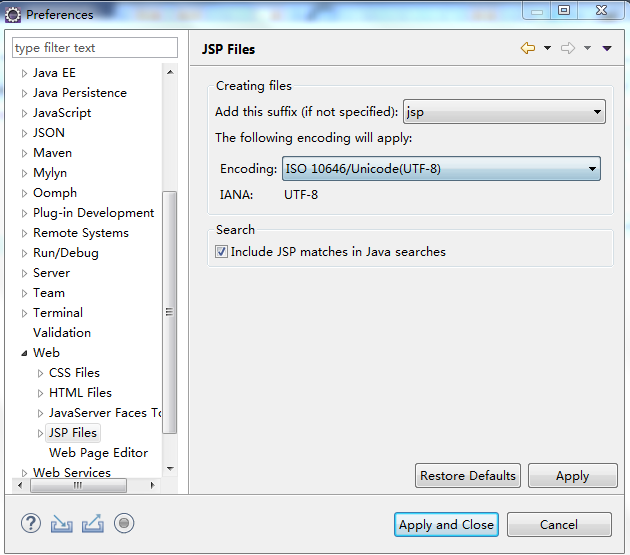630x555 pixels.
Task: Click the Forward navigation arrow icon
Action: (x=568, y=48)
